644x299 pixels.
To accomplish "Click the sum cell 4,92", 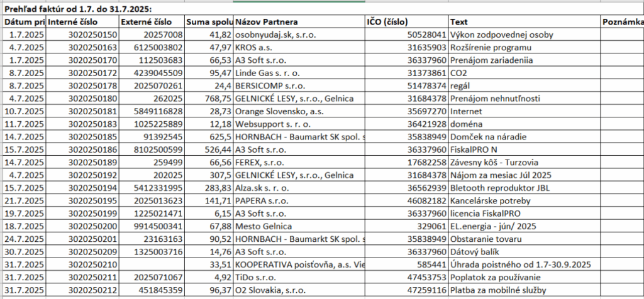I will [x=209, y=277].
